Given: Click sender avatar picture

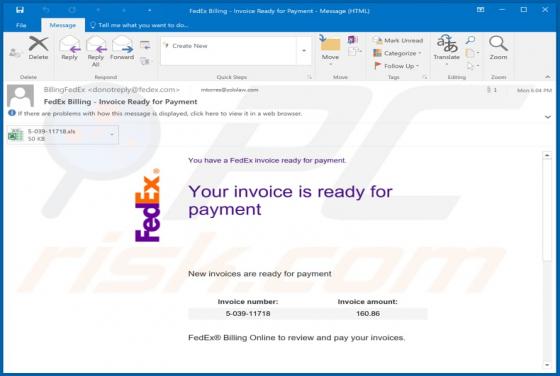Looking at the screenshot, I should click(20, 96).
